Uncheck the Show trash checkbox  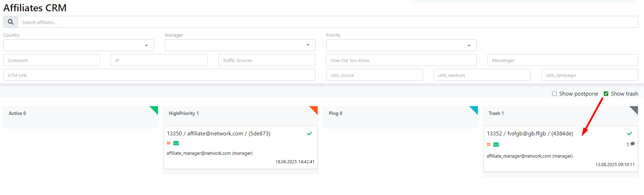[x=606, y=94]
